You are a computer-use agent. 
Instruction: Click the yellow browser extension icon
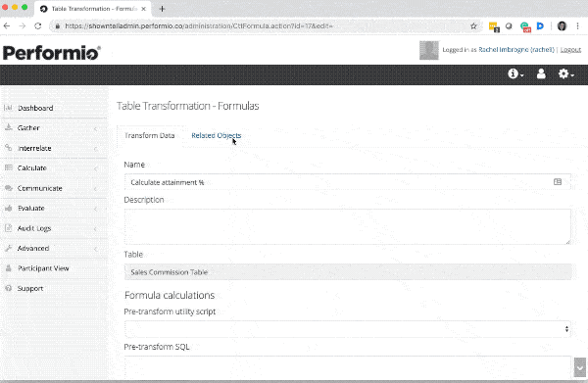pos(494,26)
